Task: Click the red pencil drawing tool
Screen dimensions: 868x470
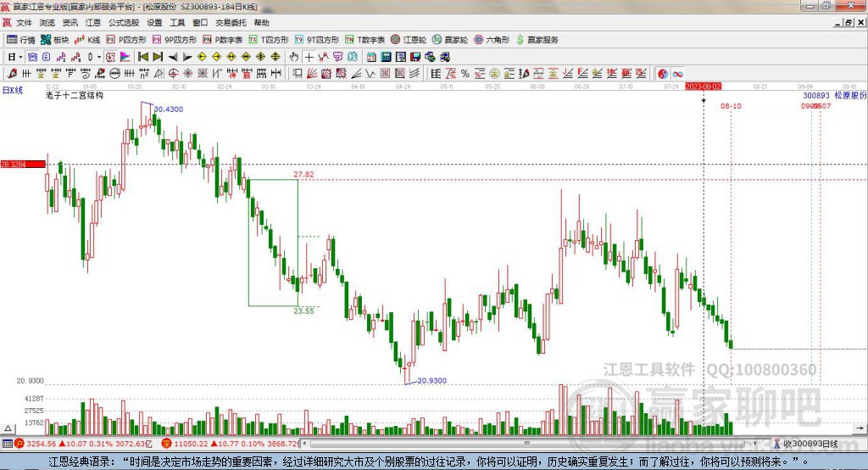Action: pyautogui.click(x=12, y=74)
